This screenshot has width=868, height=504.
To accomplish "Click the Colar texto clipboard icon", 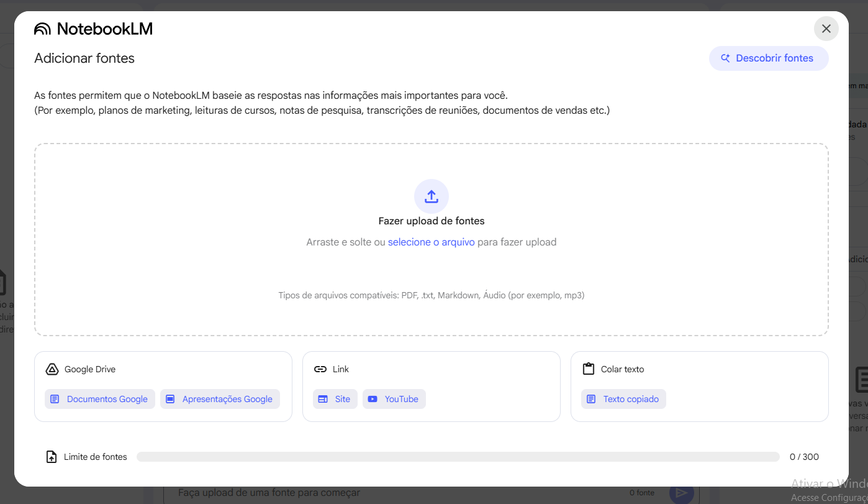I will [589, 369].
